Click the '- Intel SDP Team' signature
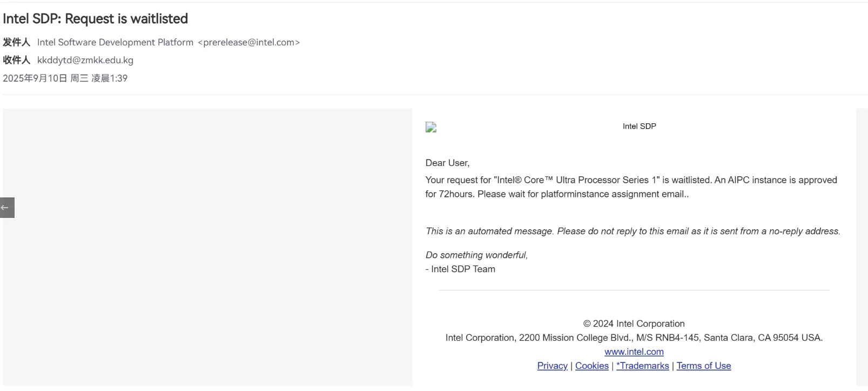This screenshot has height=391, width=868. coord(460,269)
